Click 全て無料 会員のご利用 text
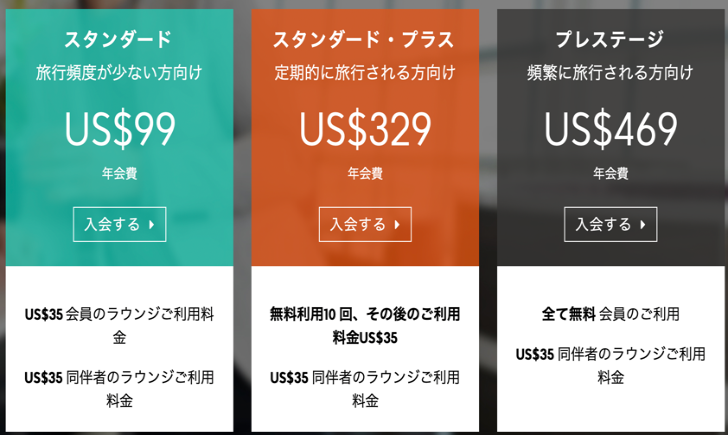 coord(611,314)
